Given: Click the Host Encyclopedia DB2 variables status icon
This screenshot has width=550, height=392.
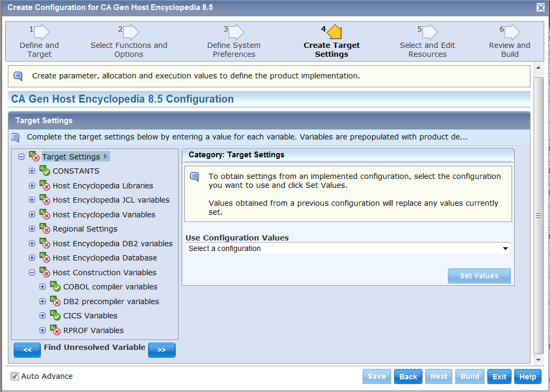Looking at the screenshot, I should (x=45, y=243).
